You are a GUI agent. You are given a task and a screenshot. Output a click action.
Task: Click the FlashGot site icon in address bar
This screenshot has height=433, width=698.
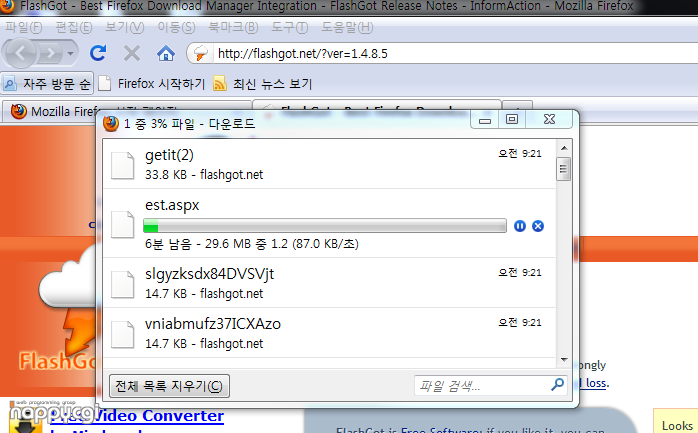(200, 53)
